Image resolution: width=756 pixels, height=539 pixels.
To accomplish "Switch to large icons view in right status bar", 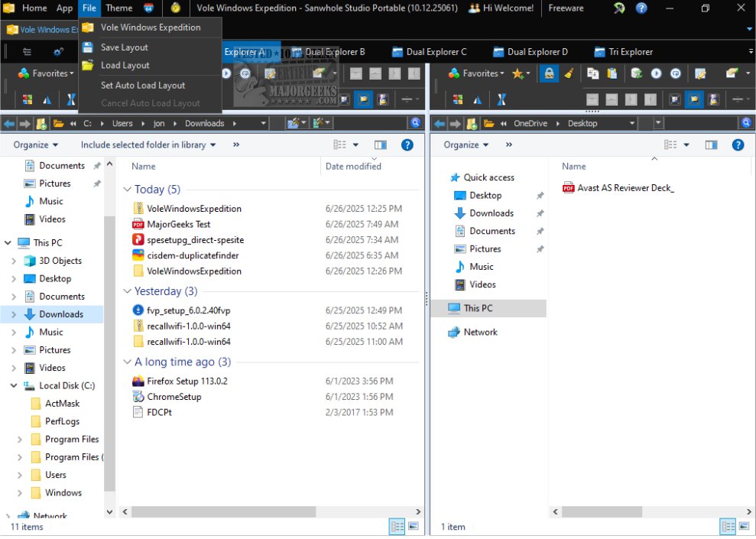I will [745, 527].
